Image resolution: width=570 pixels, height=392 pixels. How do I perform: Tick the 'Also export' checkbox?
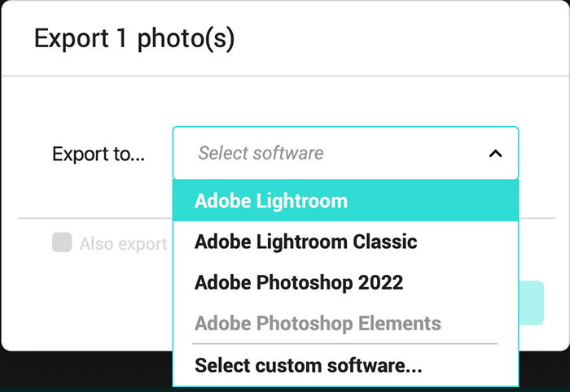62,242
